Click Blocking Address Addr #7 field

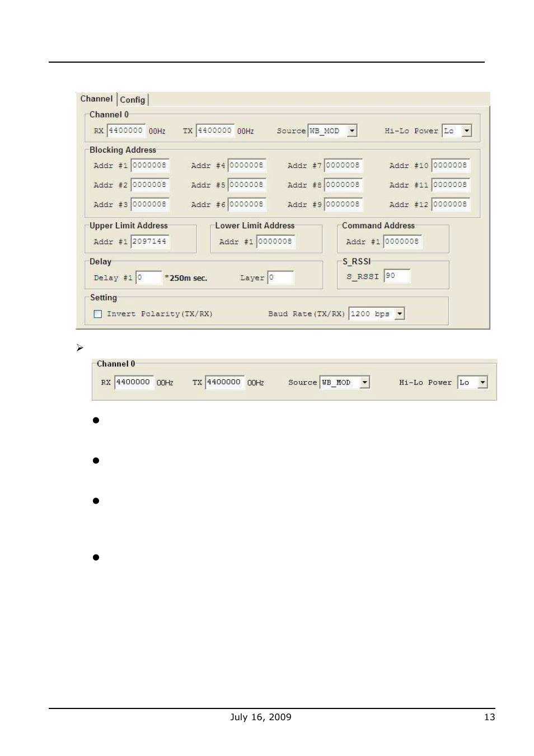point(344,166)
